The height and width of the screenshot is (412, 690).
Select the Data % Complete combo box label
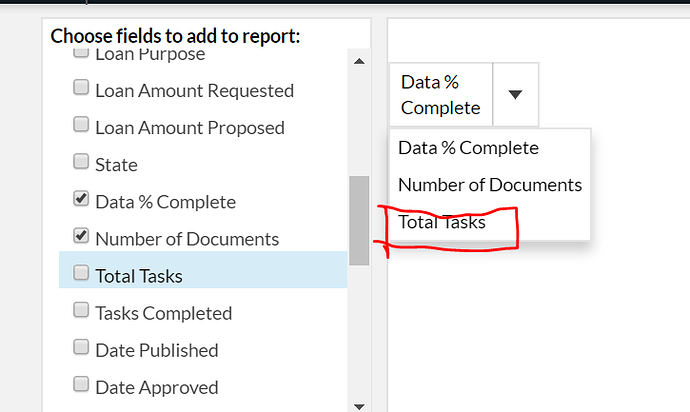(441, 95)
